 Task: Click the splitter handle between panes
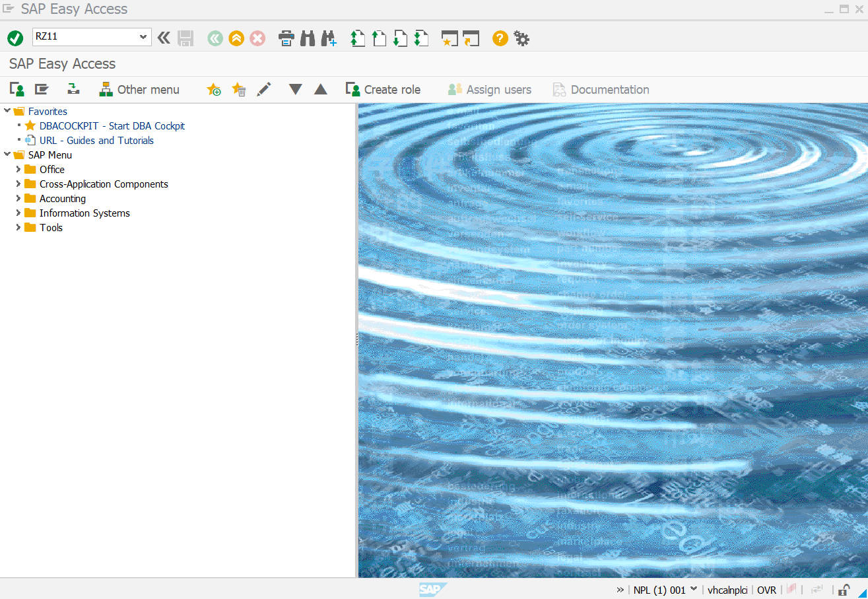[x=357, y=339]
